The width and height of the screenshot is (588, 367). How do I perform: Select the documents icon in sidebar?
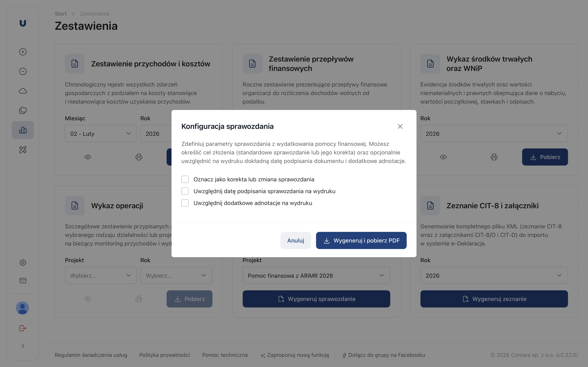coord(23,110)
